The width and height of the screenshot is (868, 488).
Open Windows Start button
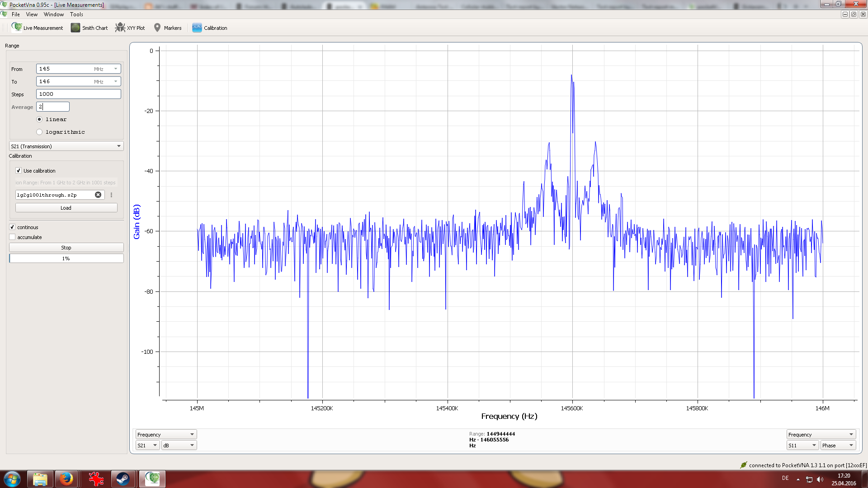[x=12, y=479]
